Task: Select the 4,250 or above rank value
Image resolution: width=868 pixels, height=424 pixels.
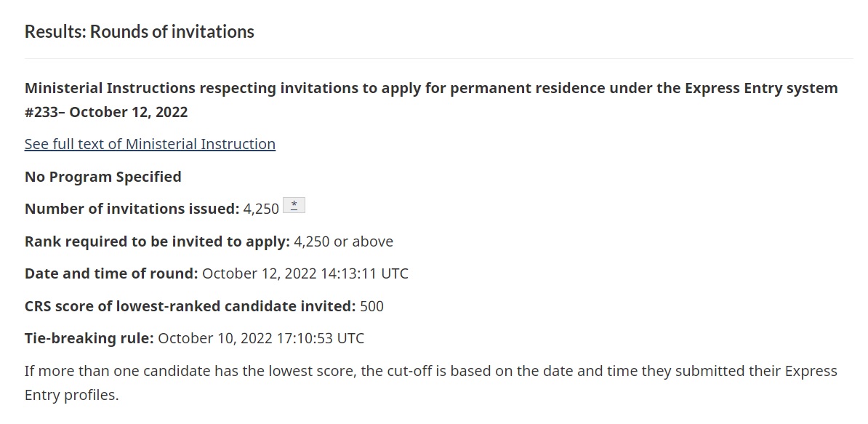Action: click(x=343, y=242)
